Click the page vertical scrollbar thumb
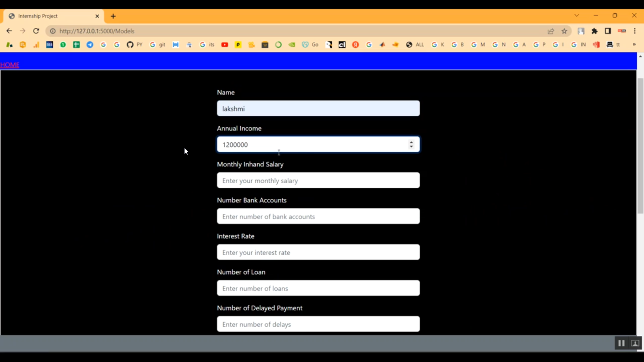This screenshot has width=644, height=362. 640,146
